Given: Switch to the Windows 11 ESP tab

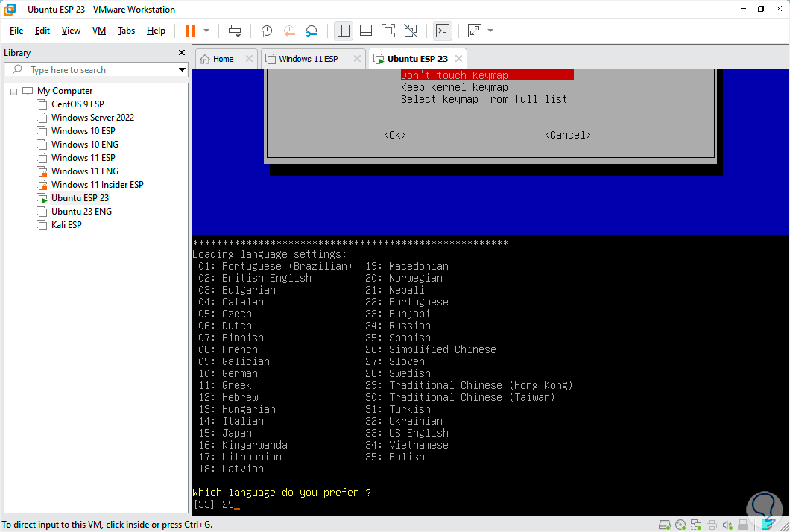Looking at the screenshot, I should [x=309, y=59].
